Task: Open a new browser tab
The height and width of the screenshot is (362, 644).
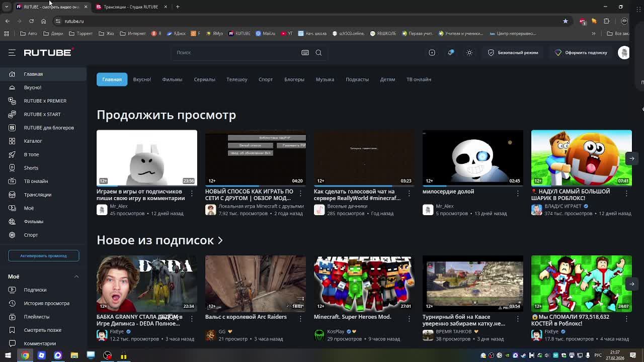Action: 178,7
